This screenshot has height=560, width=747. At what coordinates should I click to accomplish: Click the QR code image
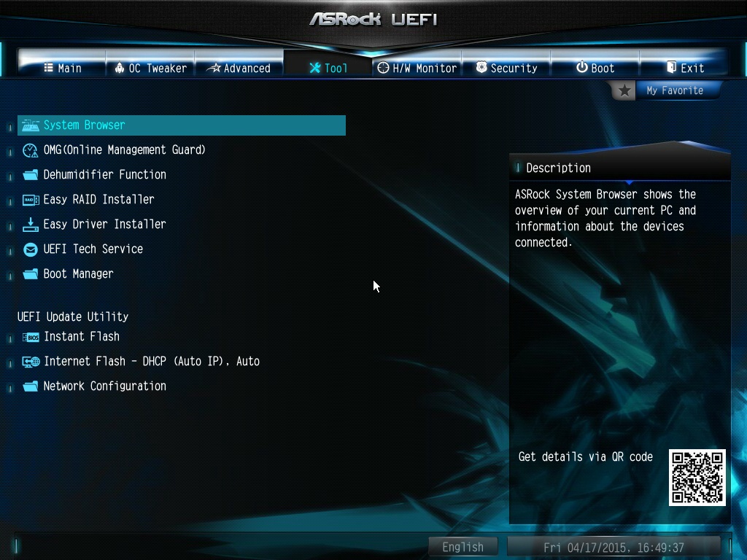click(697, 478)
